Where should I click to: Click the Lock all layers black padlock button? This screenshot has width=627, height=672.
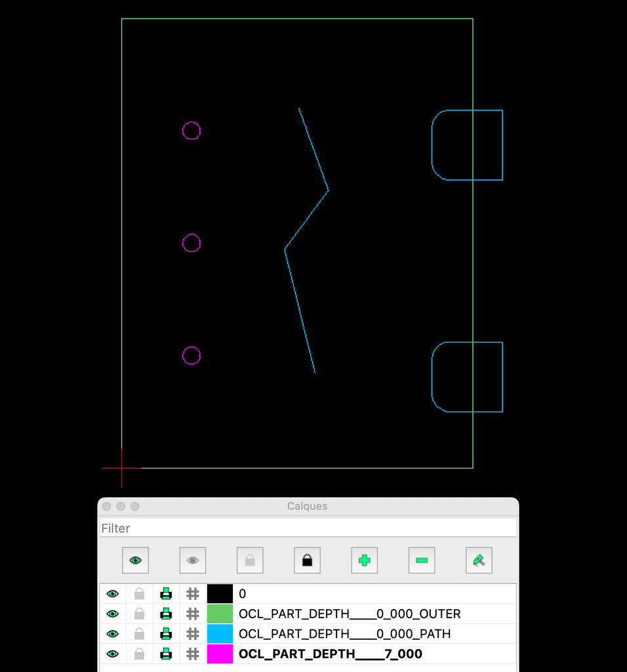tap(307, 560)
